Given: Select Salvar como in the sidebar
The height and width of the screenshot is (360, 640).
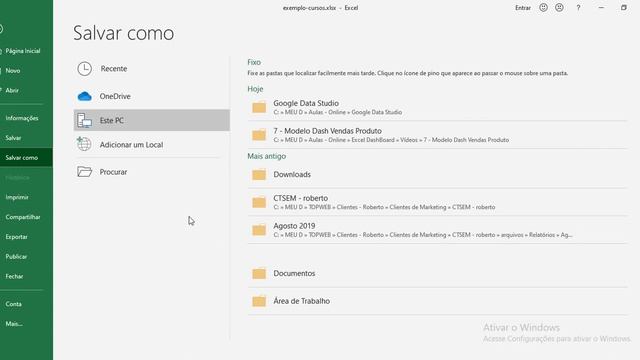Looking at the screenshot, I should coord(22,158).
